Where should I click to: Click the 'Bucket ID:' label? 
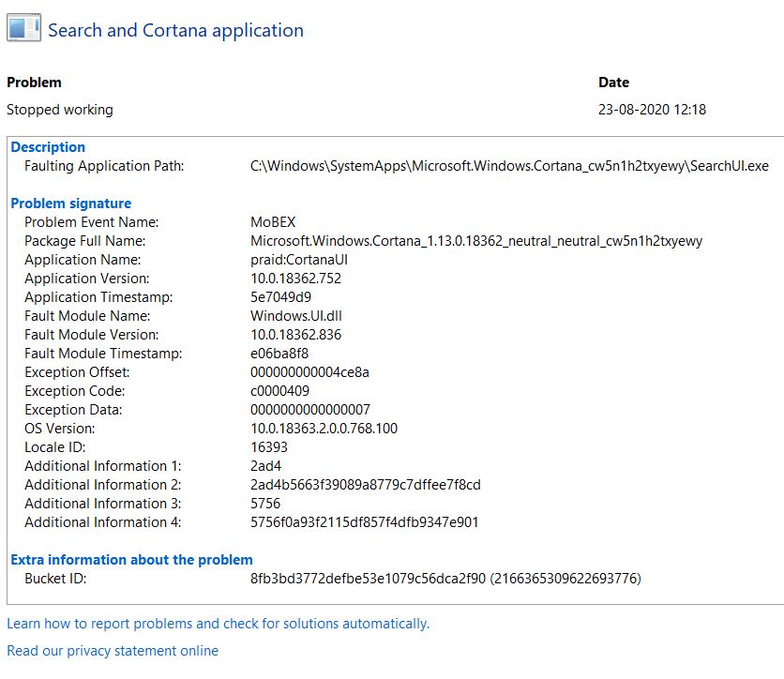[x=55, y=579]
